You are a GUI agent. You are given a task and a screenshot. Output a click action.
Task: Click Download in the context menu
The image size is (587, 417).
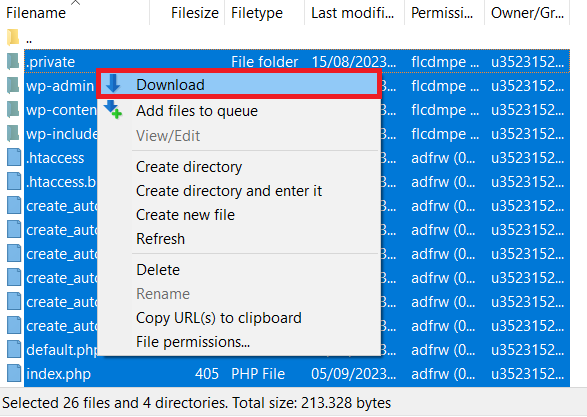239,85
